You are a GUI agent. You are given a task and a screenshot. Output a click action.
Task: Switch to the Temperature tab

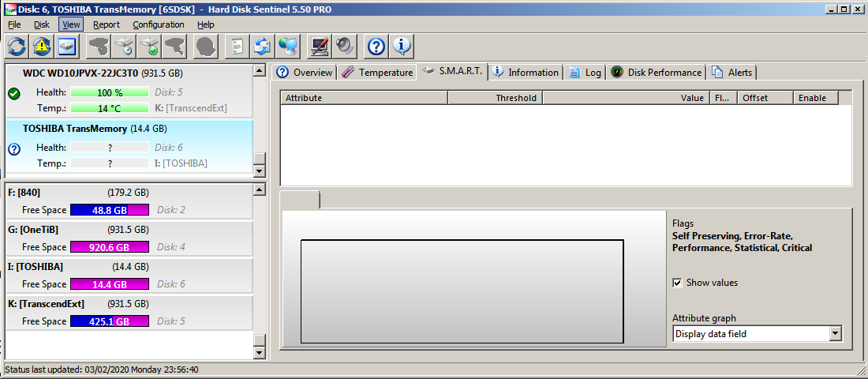(377, 72)
